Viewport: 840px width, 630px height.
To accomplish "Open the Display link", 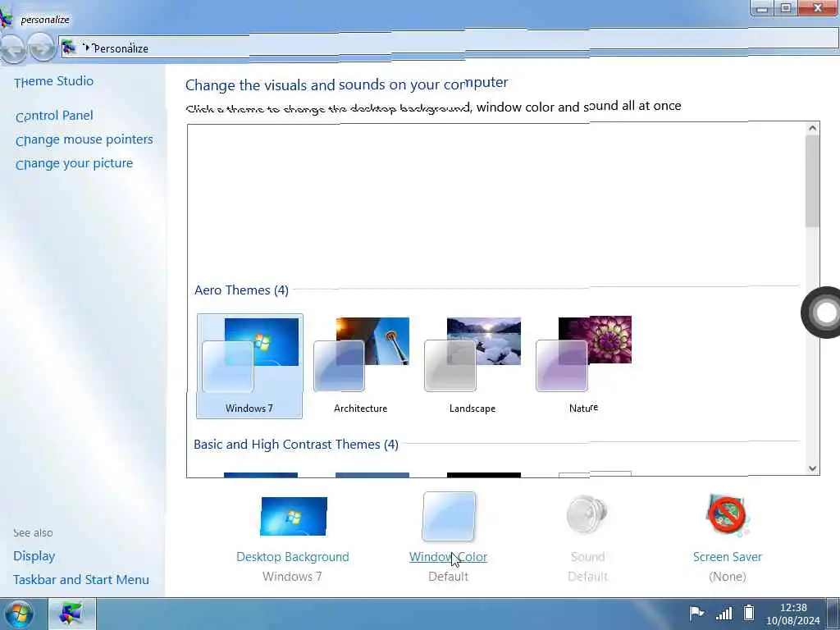I will [34, 556].
